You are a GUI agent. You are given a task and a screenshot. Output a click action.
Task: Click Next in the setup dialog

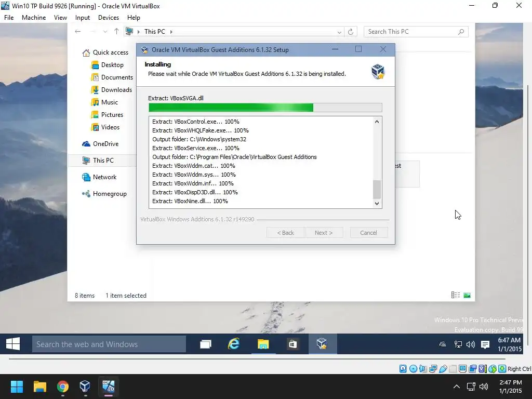point(324,233)
